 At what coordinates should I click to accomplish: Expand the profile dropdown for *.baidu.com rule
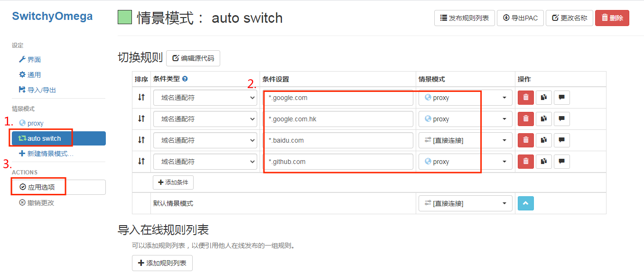pos(465,140)
